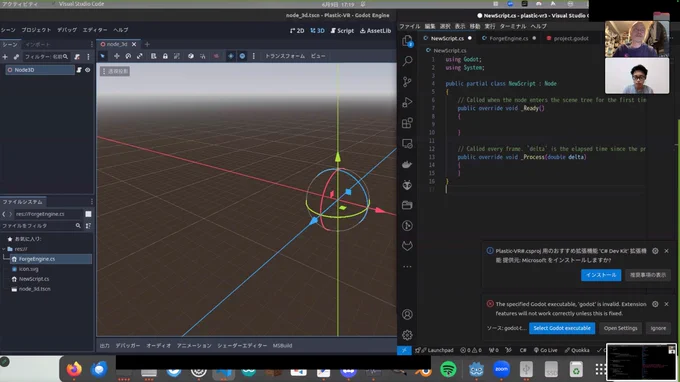This screenshot has width=680, height=382.
Task: Switch to インポート dock tab
Action: [x=38, y=44]
